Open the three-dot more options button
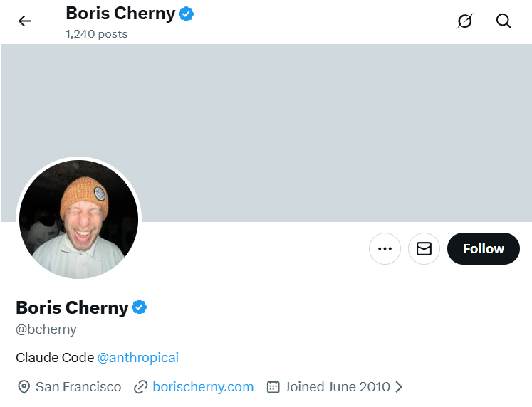 [385, 249]
